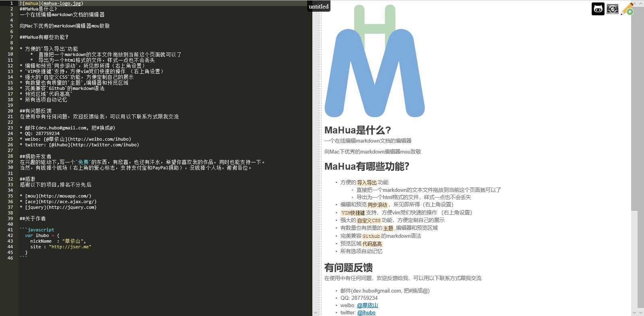Viewport: 644px width, 316px height.
Task: Click the preview heading 'MaHua有哪些功能?'
Action: point(367,166)
